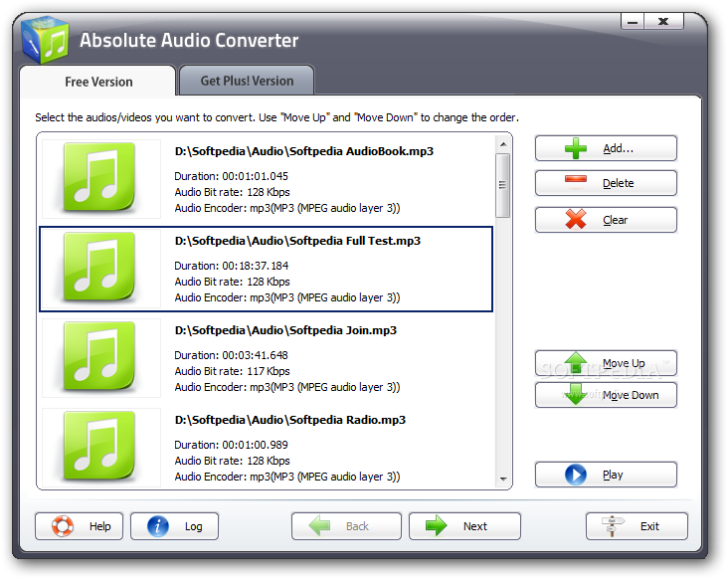This screenshot has width=728, height=579.
Task: Click the Play button label
Action: point(613,475)
